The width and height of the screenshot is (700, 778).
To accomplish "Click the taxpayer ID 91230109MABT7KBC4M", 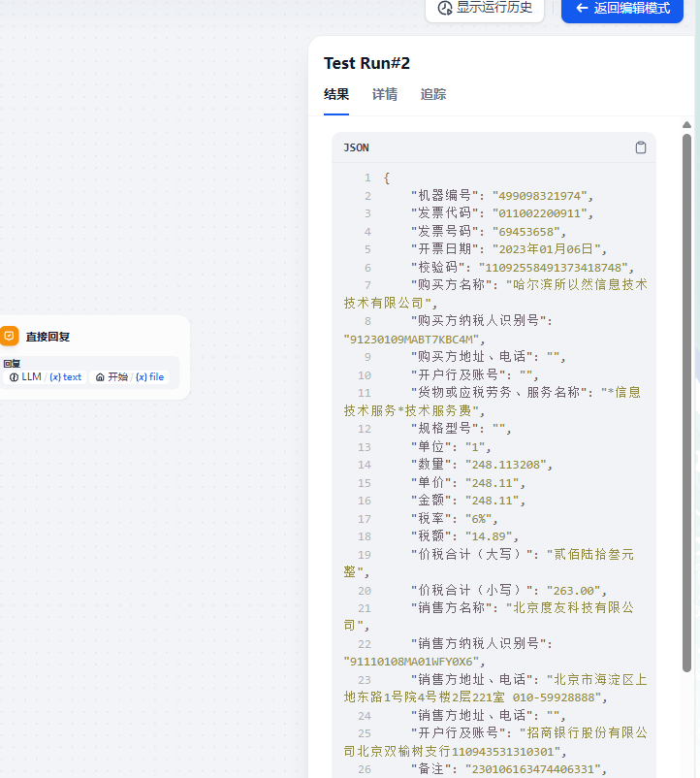I will pyautogui.click(x=411, y=340).
